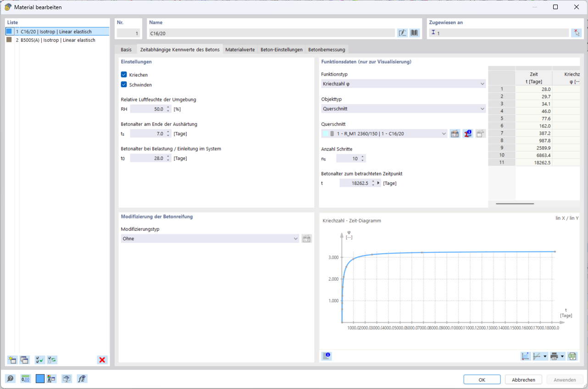
Task: Uncheck the Kriechen checkbox
Action: [x=124, y=74]
